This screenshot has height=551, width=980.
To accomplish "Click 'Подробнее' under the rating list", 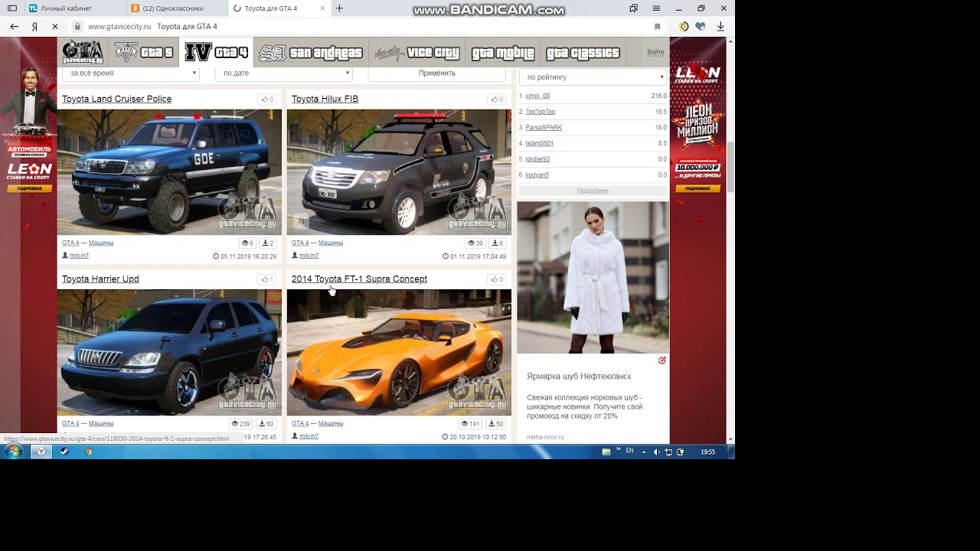I will click(593, 191).
